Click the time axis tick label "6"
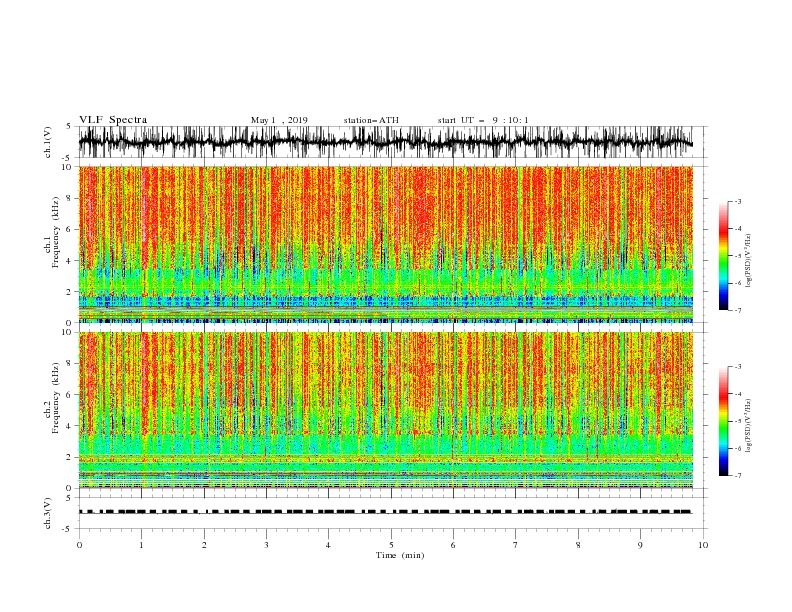 [x=453, y=545]
